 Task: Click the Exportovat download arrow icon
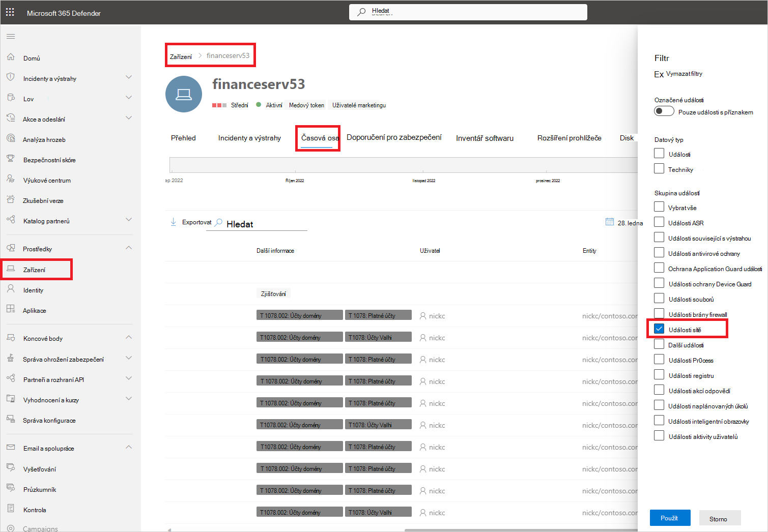coord(174,222)
